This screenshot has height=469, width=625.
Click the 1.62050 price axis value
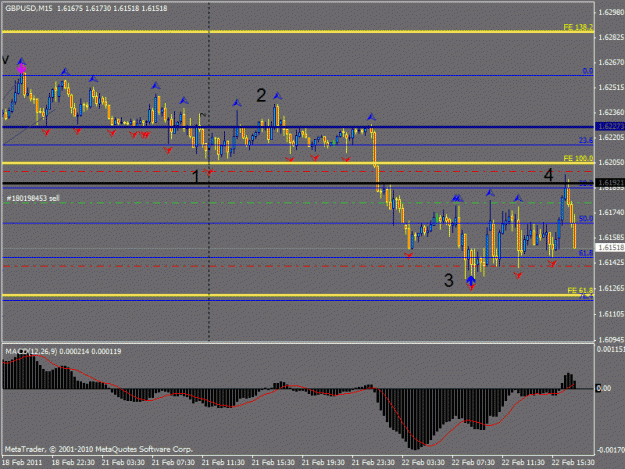pyautogui.click(x=611, y=162)
